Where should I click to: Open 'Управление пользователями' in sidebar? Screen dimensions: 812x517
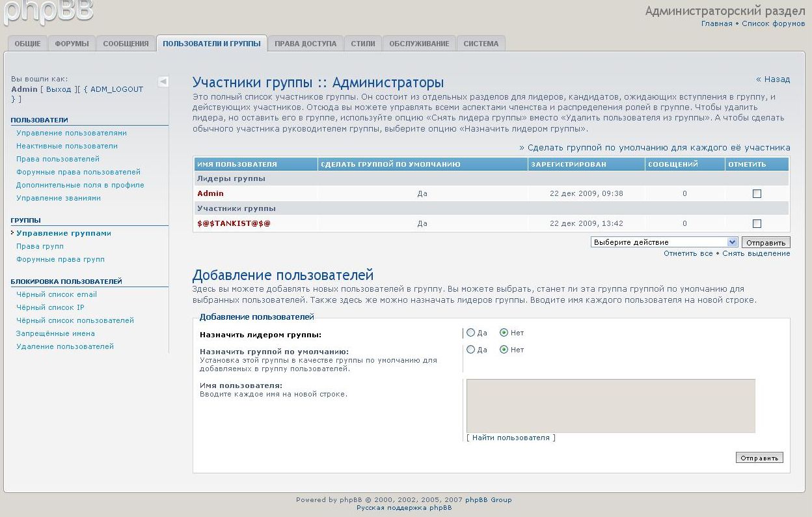pos(72,133)
